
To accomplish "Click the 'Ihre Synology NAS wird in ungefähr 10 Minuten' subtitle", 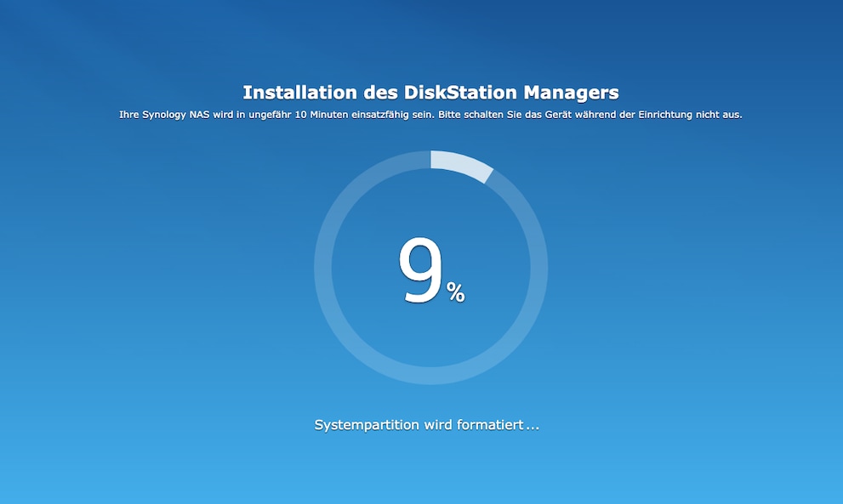I will coord(430,115).
